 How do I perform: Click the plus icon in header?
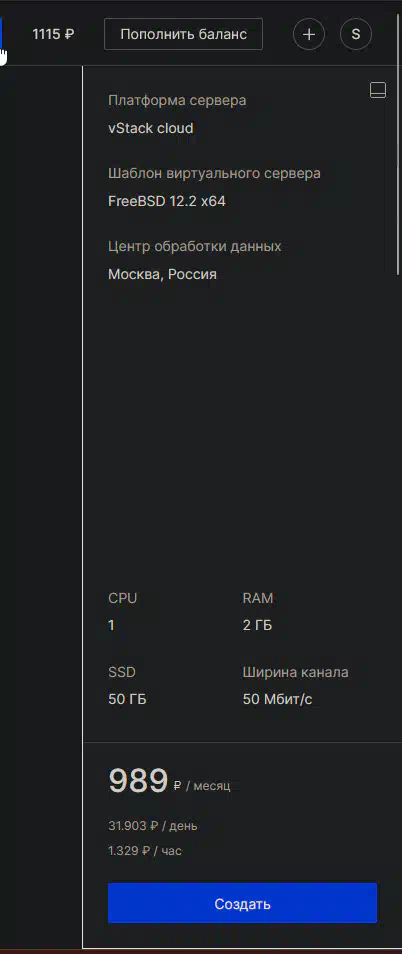[x=309, y=34]
